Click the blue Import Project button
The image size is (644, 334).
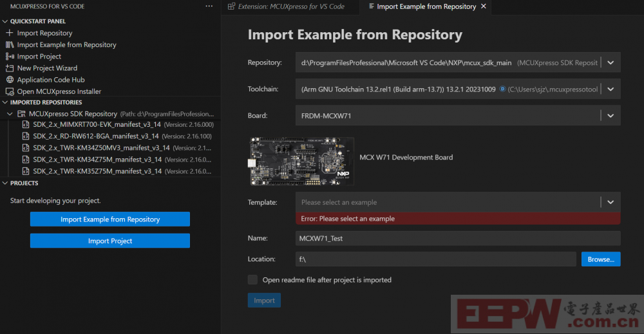[110, 241]
